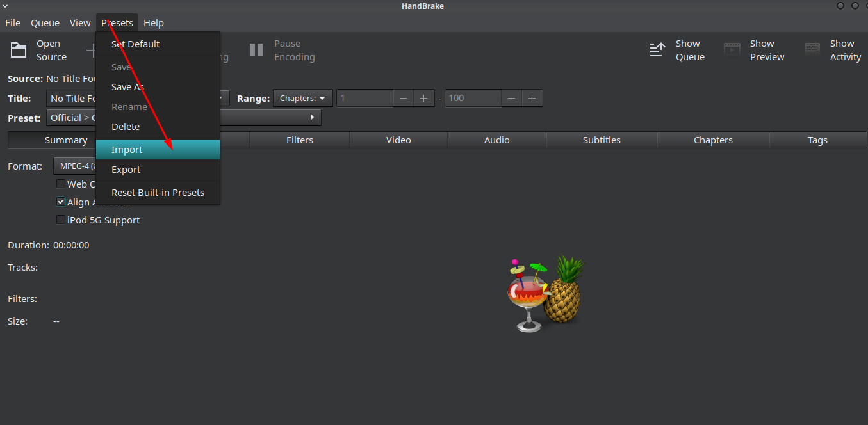Image resolution: width=868 pixels, height=425 pixels.
Task: Choose Export from the Presets menu
Action: pyautogui.click(x=158, y=170)
